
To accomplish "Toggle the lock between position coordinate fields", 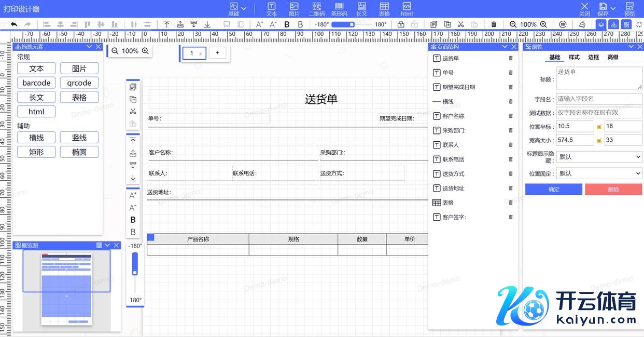I will coord(599,127).
